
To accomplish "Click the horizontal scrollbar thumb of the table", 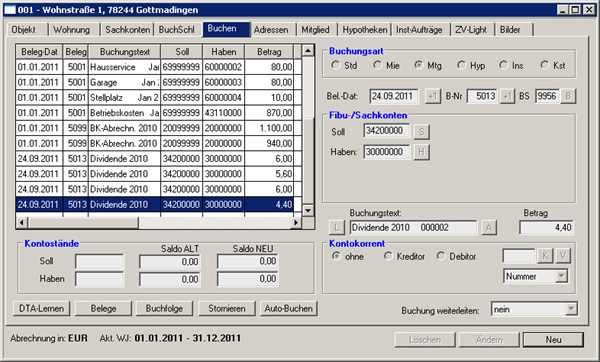I will click(83, 222).
